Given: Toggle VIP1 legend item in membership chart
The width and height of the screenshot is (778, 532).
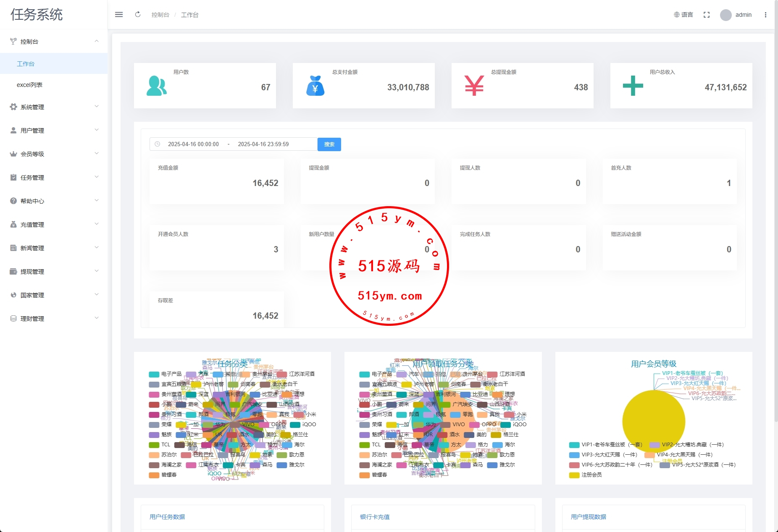Looking at the screenshot, I should (605, 445).
